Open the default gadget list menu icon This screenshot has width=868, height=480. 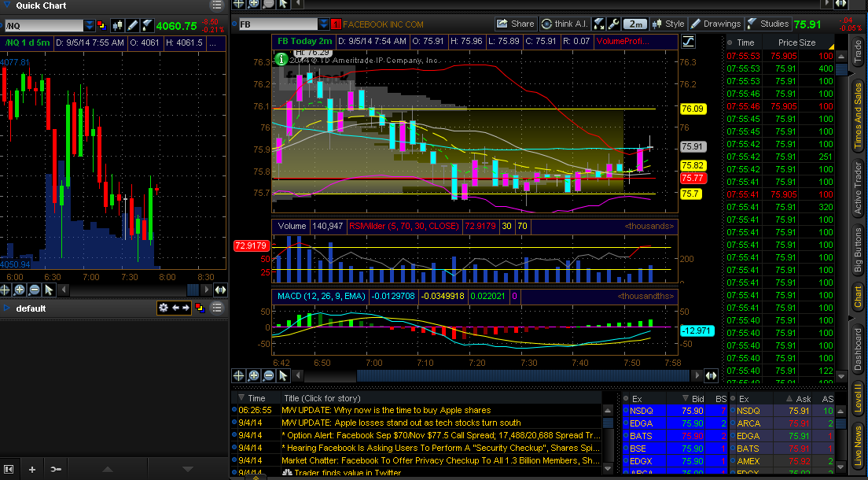click(217, 308)
